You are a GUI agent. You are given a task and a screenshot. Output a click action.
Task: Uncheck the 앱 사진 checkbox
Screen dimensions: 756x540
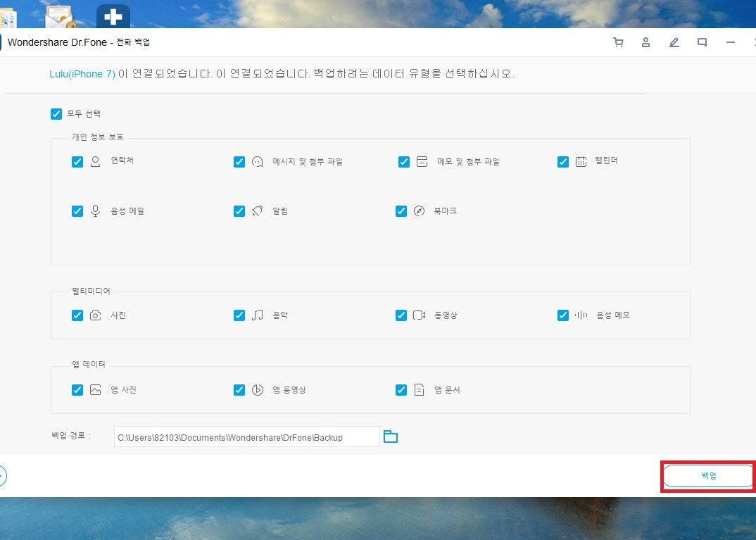point(77,389)
